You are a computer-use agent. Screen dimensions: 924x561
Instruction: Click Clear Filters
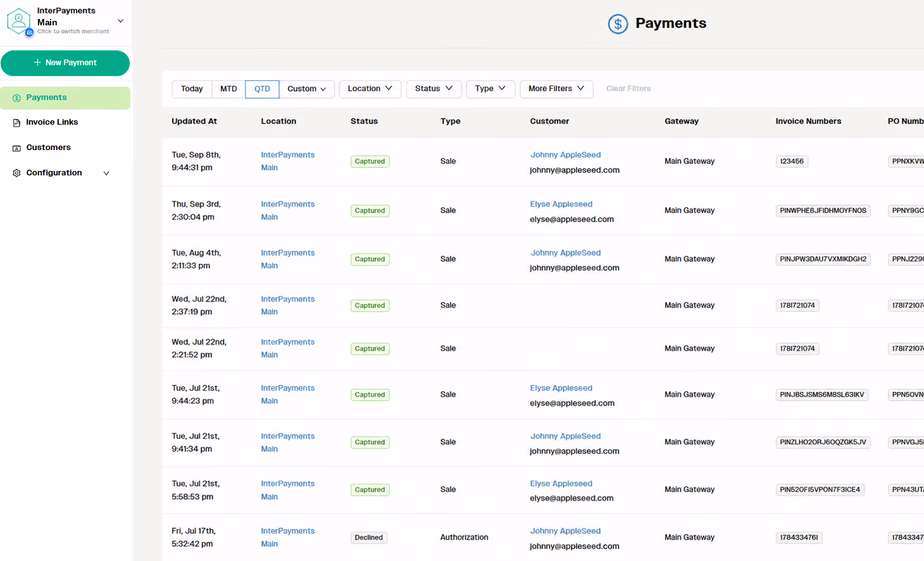(x=628, y=89)
